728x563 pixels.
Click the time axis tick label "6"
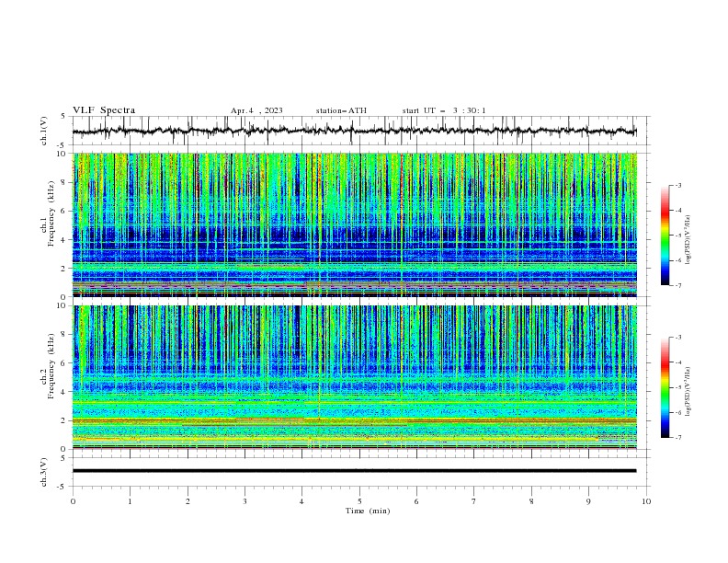(416, 501)
